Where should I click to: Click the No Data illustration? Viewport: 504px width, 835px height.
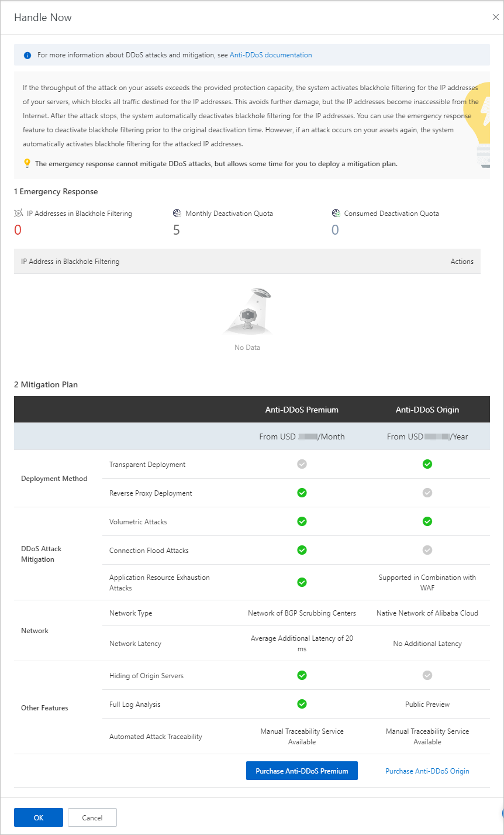tap(247, 312)
